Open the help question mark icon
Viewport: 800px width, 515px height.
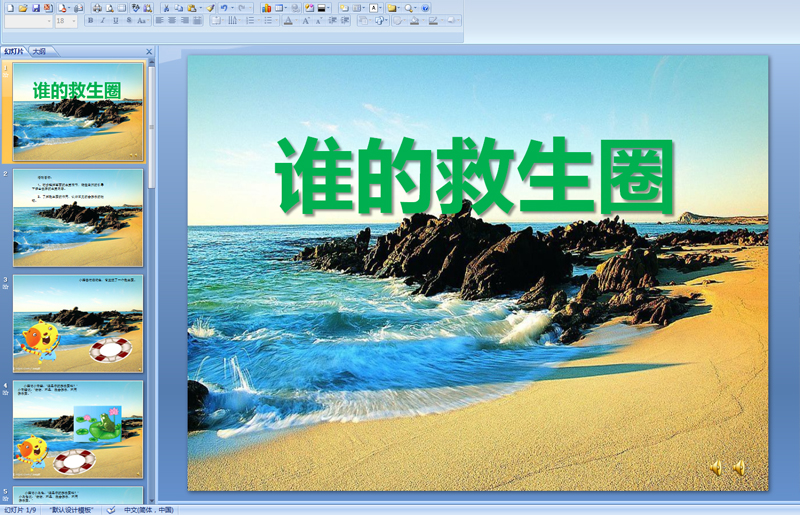(x=425, y=8)
